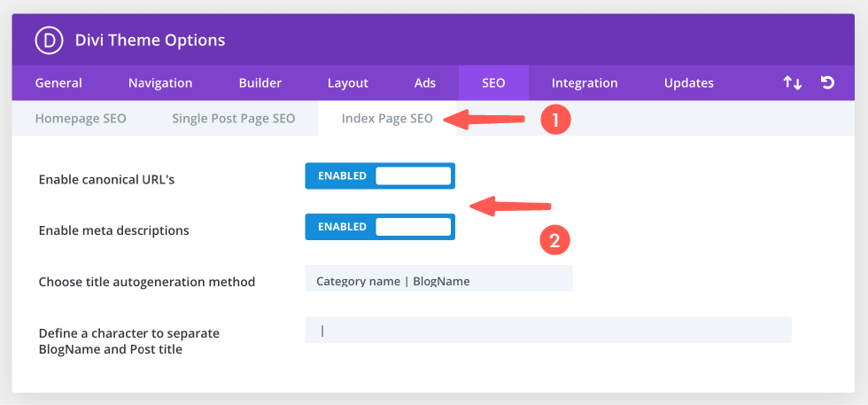Click the import/export arrows icon
868x405 pixels.
[792, 83]
